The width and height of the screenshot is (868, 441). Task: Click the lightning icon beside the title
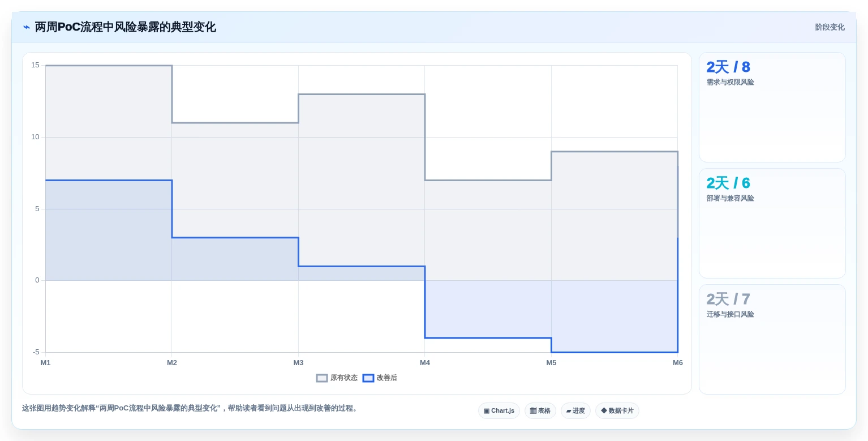(x=26, y=27)
